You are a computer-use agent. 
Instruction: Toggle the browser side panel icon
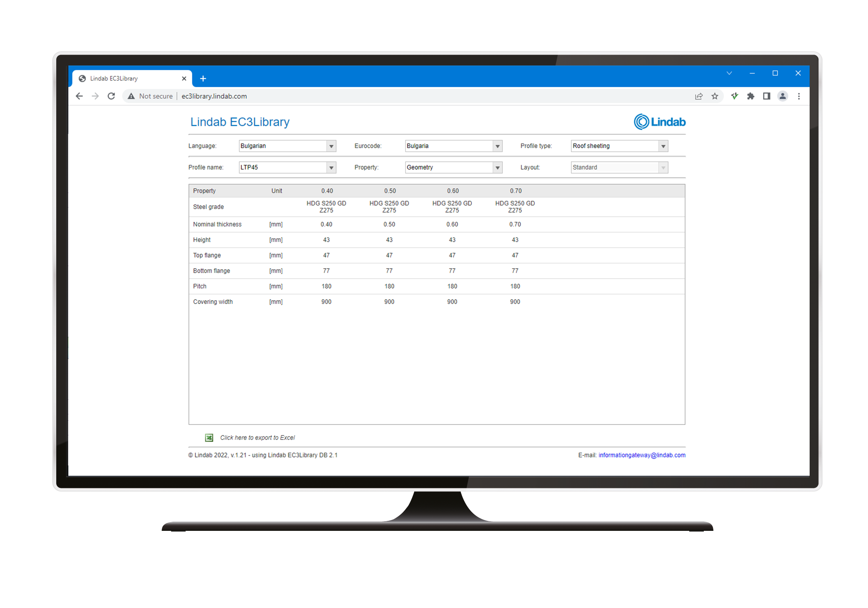pyautogui.click(x=766, y=96)
